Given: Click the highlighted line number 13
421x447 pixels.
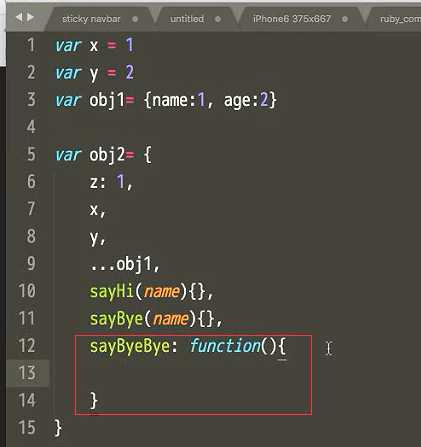Looking at the screenshot, I should [x=27, y=373].
